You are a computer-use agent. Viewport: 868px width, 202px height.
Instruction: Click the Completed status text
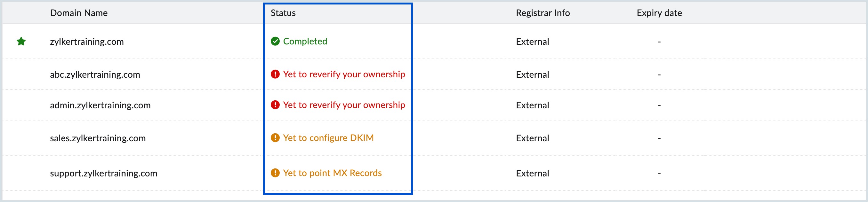tap(305, 41)
